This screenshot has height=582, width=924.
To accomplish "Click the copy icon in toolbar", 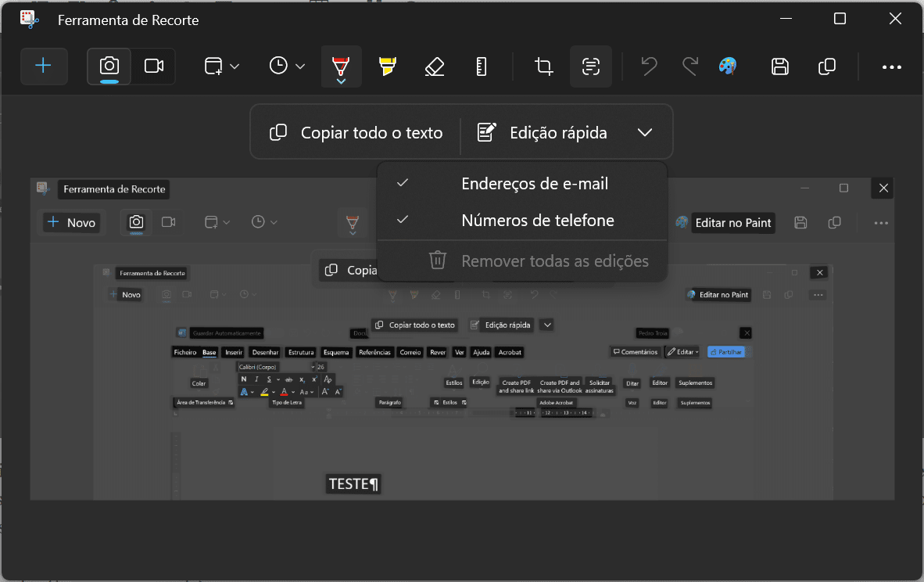I will [827, 66].
